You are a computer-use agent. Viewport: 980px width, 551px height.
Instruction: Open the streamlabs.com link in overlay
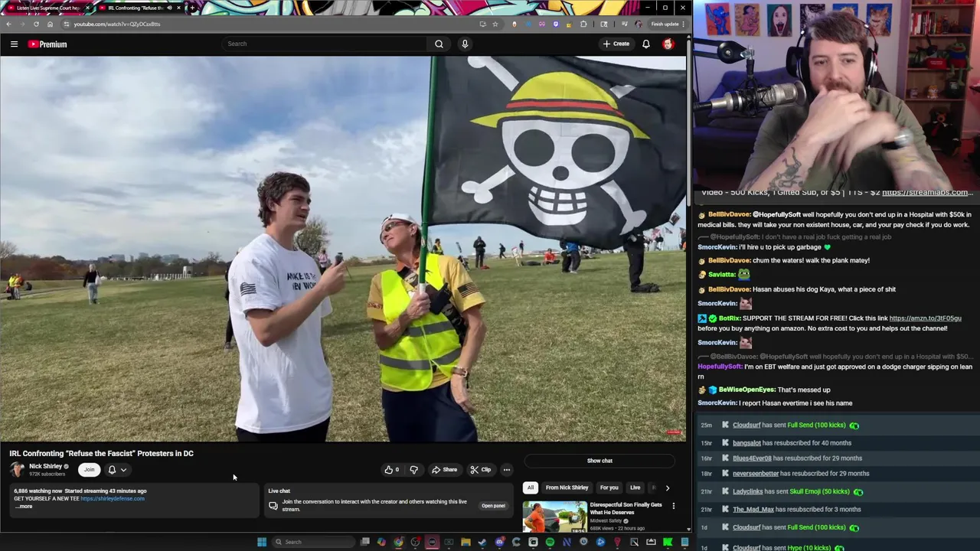pos(927,192)
